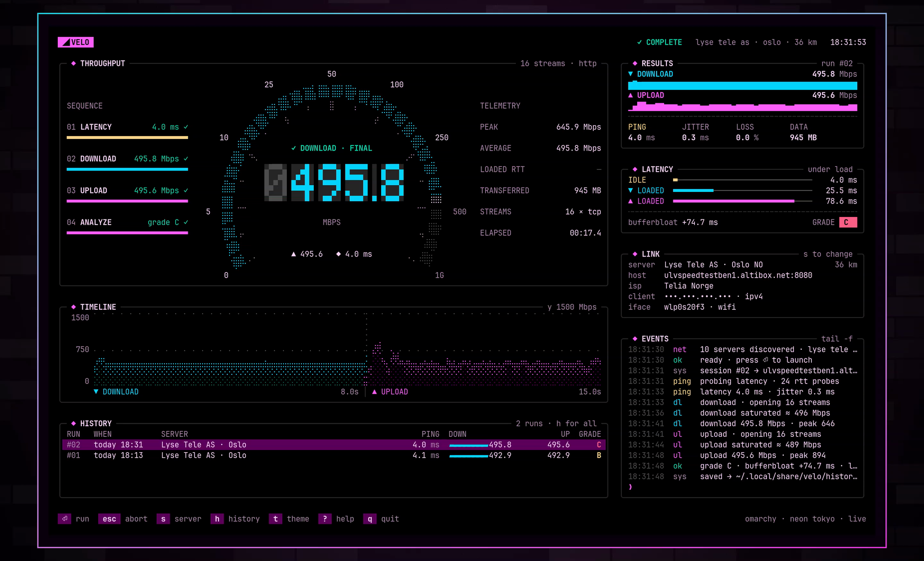The height and width of the screenshot is (561, 924).
Task: Click the q quit key badge
Action: point(370,519)
